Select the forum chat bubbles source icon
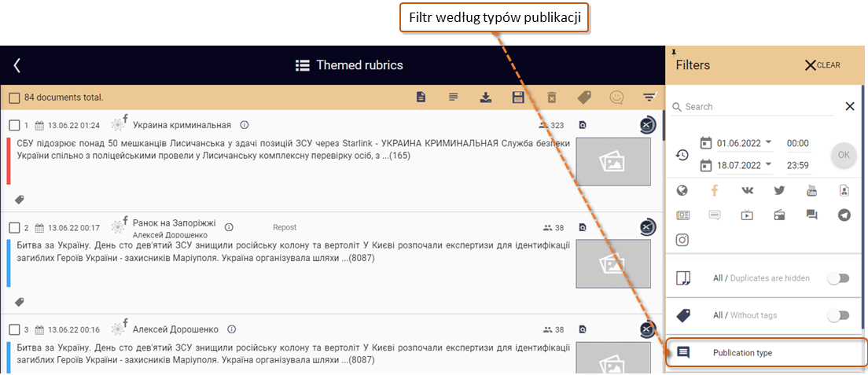The image size is (868, 375). pos(812,215)
